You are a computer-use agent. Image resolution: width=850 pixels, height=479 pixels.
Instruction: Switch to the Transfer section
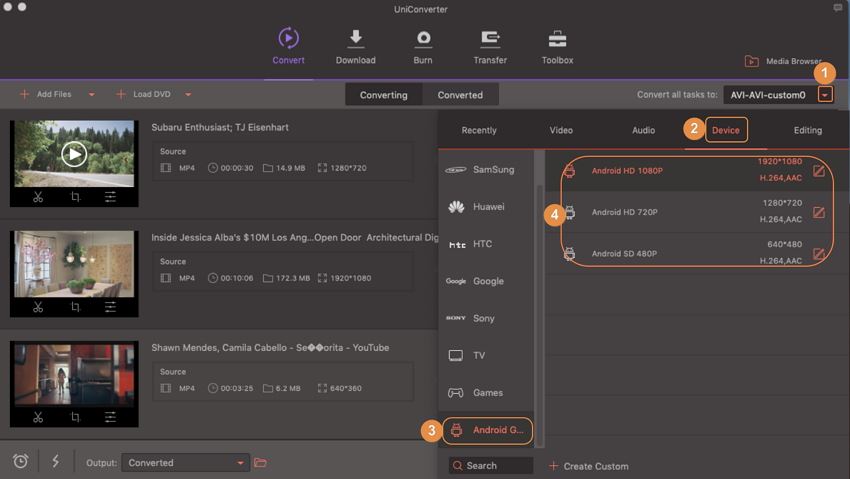click(x=490, y=46)
